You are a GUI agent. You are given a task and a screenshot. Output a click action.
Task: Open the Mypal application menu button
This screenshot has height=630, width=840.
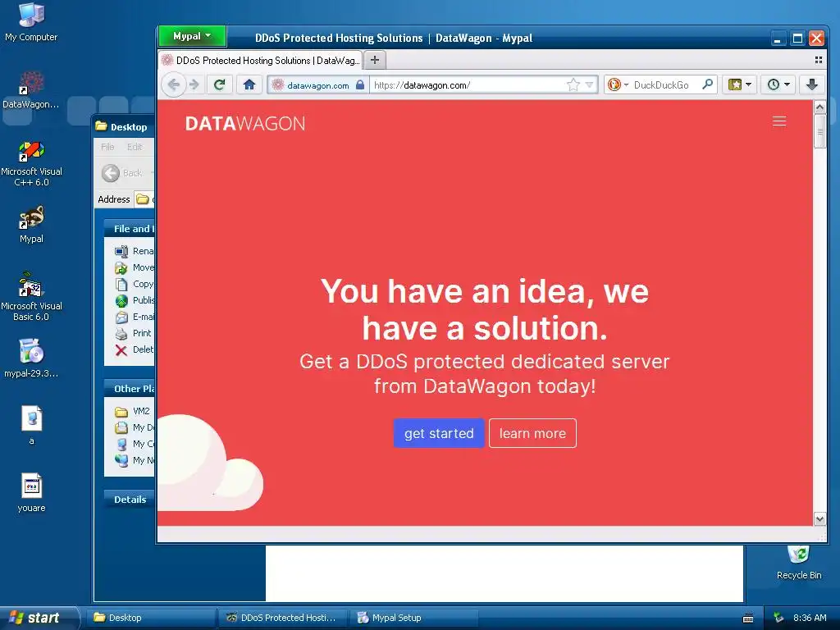(192, 36)
